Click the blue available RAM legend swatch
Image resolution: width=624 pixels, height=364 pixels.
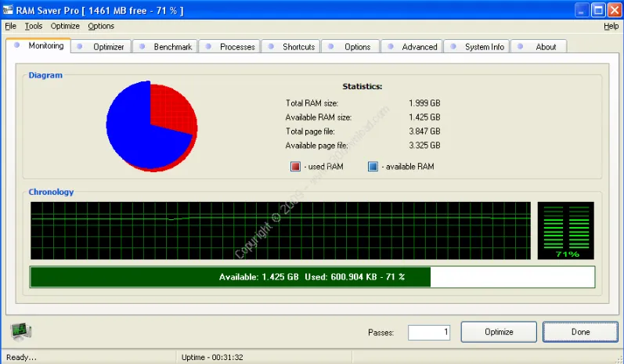point(373,166)
